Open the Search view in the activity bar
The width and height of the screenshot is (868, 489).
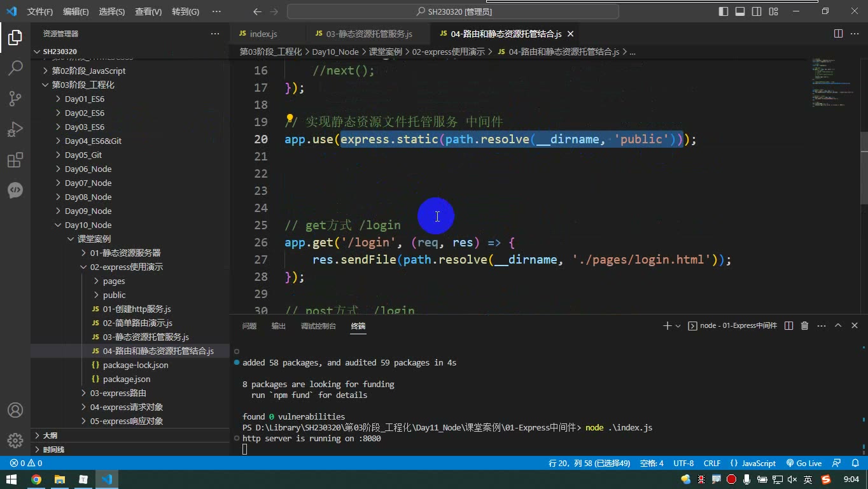click(x=15, y=67)
